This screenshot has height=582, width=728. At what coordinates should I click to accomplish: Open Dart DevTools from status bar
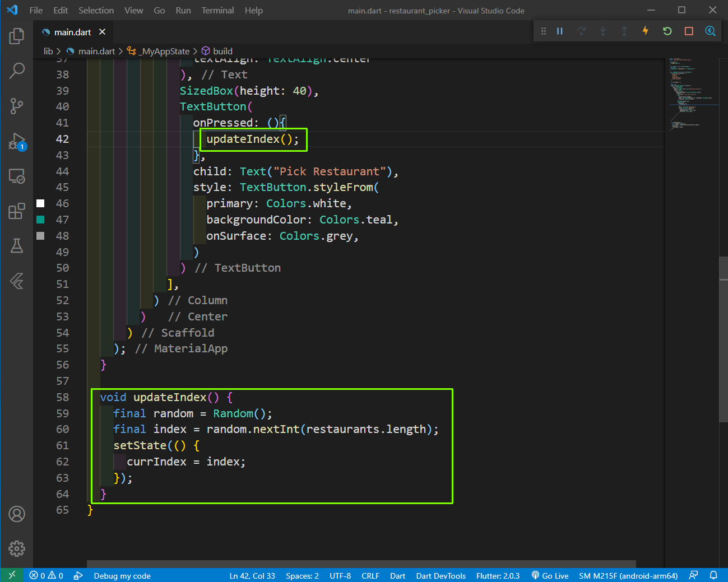click(x=440, y=575)
